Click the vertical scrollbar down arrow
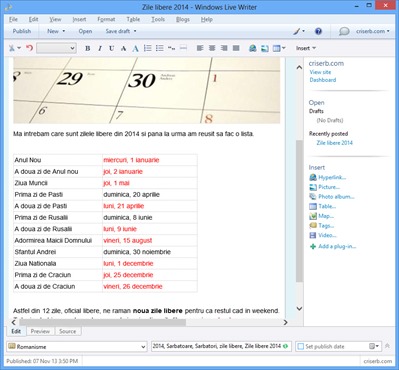 point(299,309)
